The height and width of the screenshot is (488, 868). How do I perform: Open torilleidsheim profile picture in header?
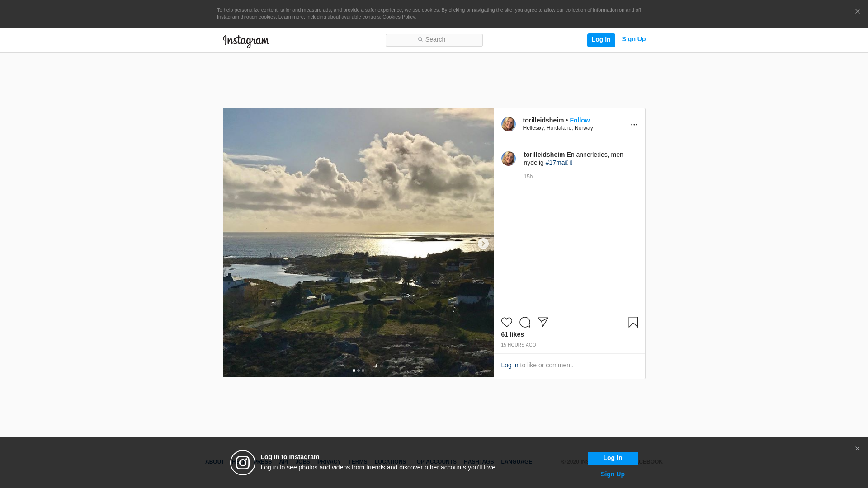(x=508, y=124)
